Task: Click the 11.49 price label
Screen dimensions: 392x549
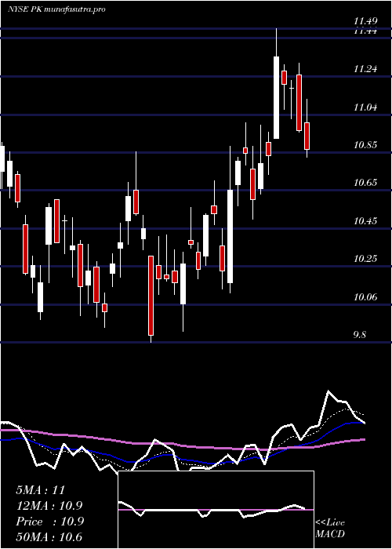Action: click(x=365, y=21)
